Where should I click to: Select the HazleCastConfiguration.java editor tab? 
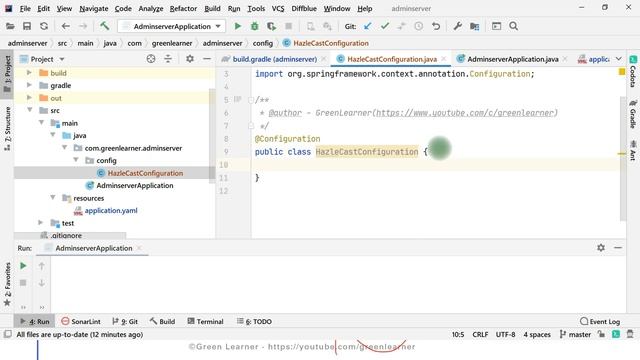[x=391, y=59]
